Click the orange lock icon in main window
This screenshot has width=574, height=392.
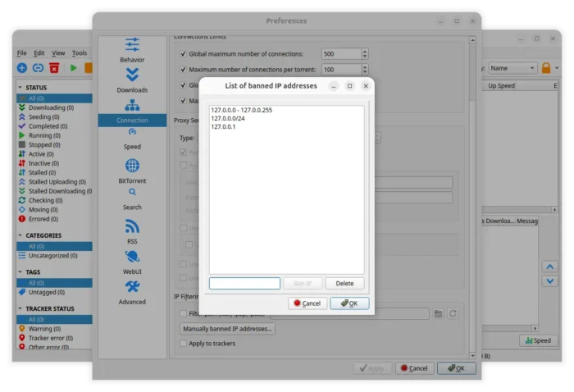coord(546,68)
